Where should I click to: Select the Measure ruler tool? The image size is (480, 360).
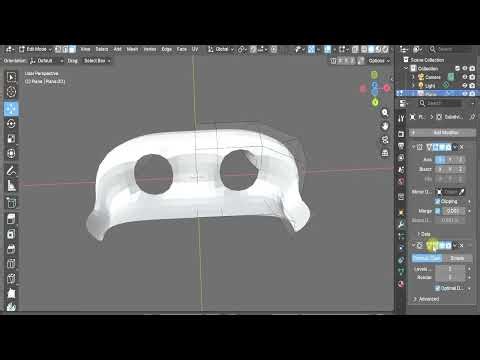11,186
